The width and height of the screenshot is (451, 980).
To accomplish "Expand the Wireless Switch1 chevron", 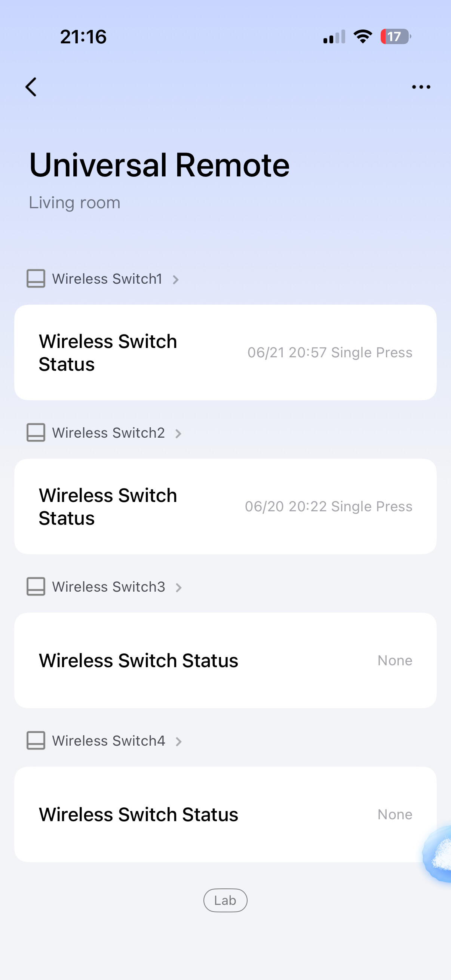I will click(175, 280).
